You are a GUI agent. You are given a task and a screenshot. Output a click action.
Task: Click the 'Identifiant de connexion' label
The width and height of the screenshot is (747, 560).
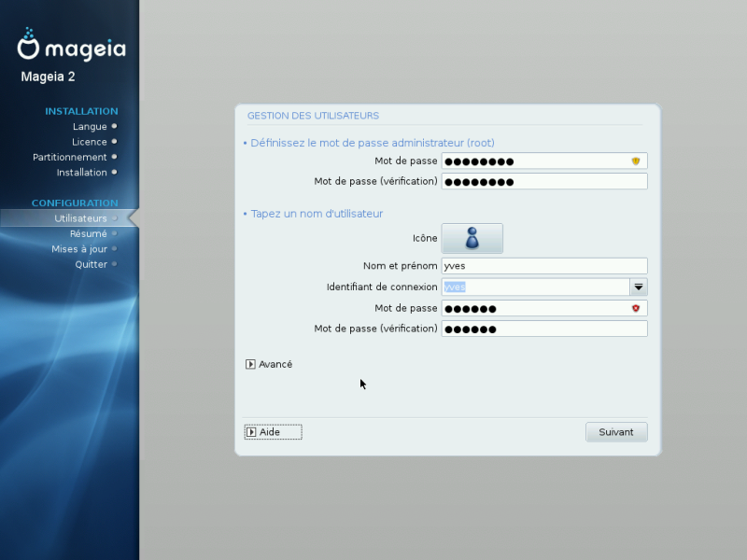coord(382,287)
